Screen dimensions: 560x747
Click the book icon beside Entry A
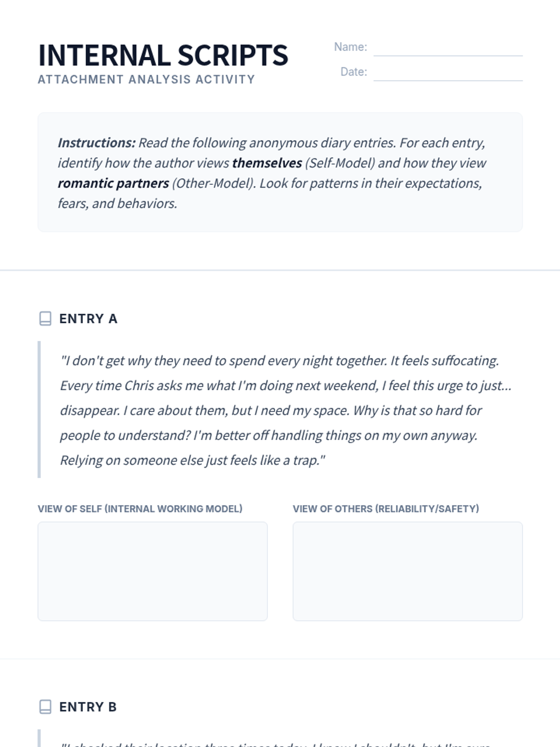[45, 318]
